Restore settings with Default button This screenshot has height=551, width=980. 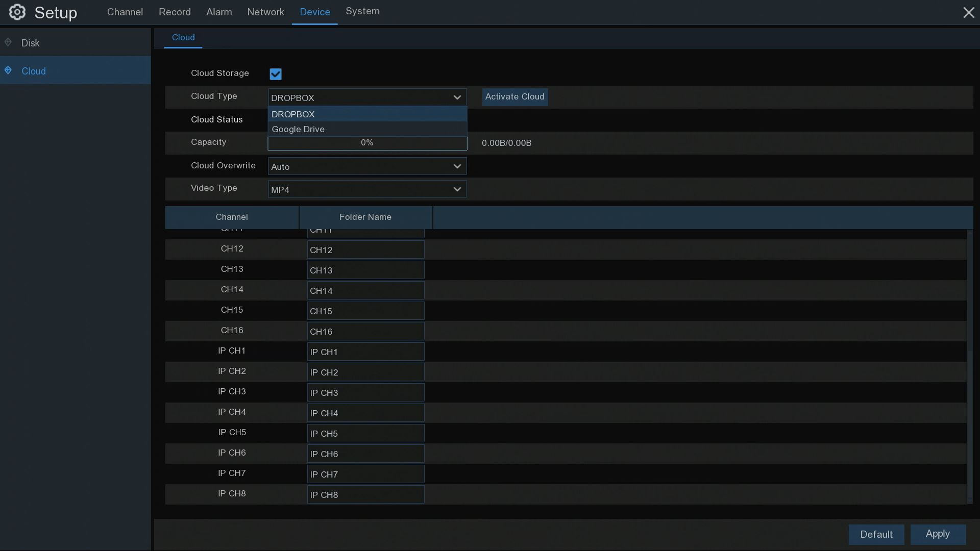tap(876, 534)
